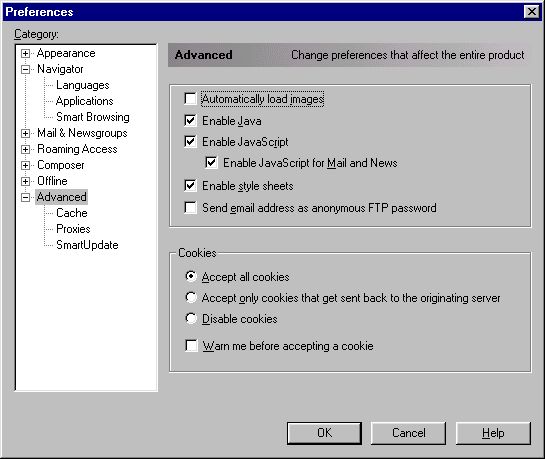
Task: Enable Automatically load images checkbox
Action: [190, 99]
